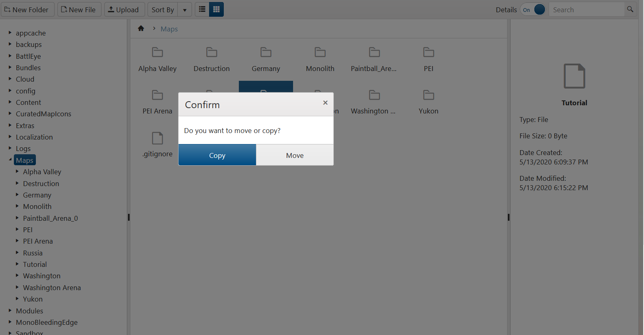Close the Confirm dialog with X

tap(325, 103)
